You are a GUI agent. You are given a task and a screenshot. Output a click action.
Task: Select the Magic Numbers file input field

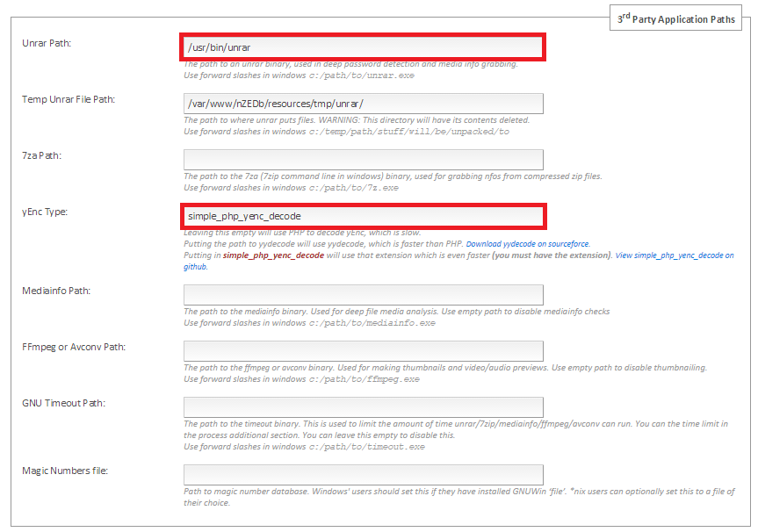coord(363,475)
